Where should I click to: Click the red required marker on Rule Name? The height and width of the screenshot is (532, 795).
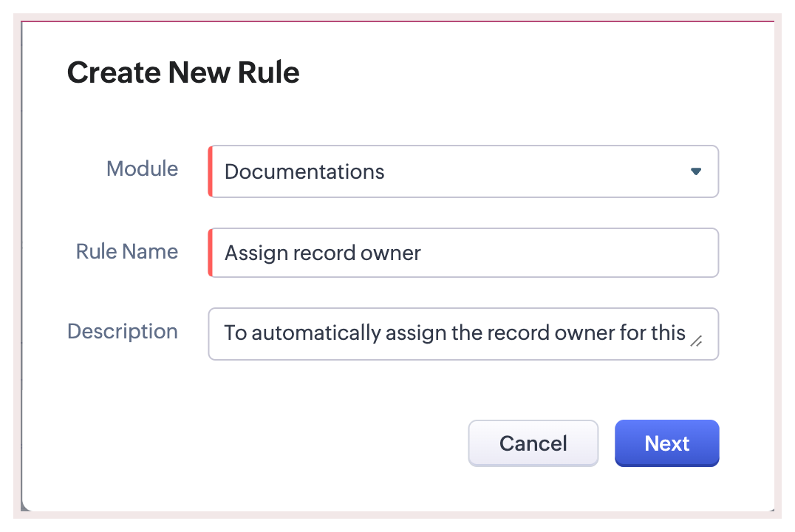tap(211, 253)
